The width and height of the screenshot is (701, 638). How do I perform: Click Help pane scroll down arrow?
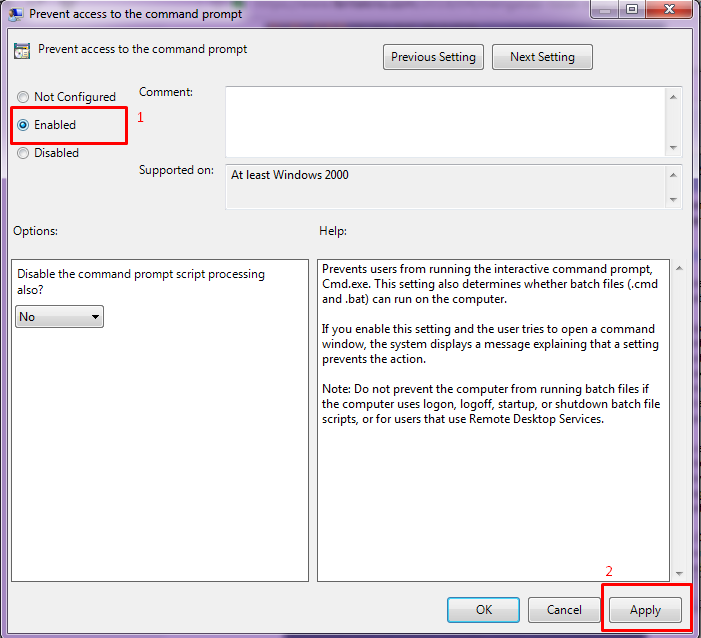pyautogui.click(x=678, y=573)
